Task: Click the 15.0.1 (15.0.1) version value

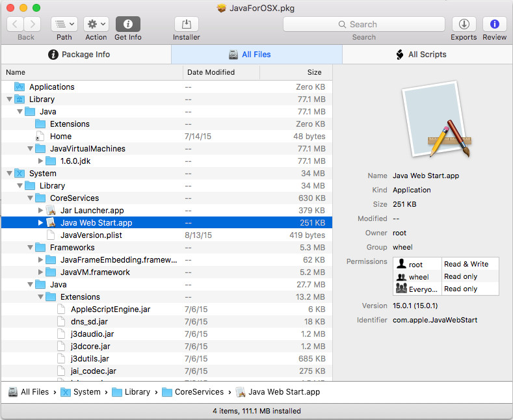Action: point(415,306)
